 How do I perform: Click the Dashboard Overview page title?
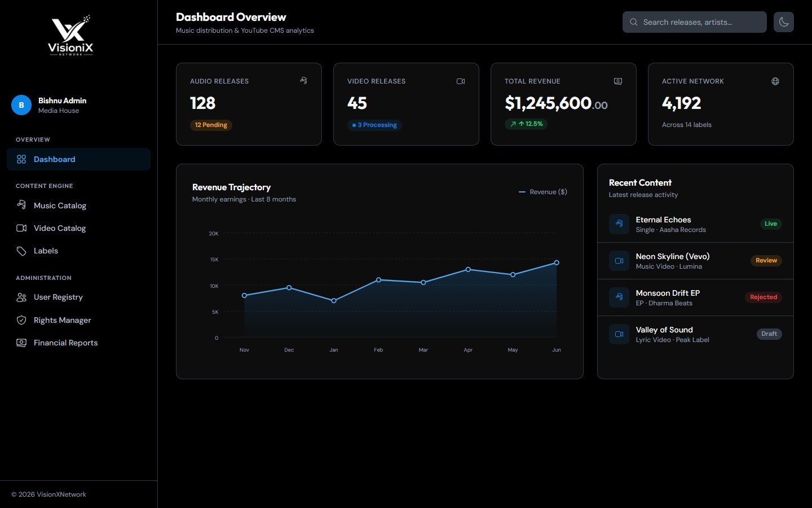(231, 17)
